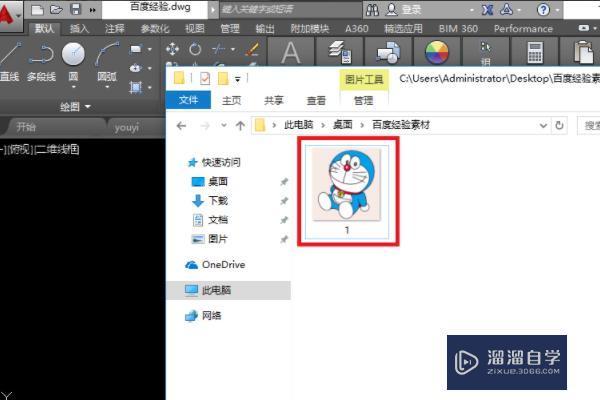Open the Add-ins (附加模块) ribbon tab

click(310, 29)
